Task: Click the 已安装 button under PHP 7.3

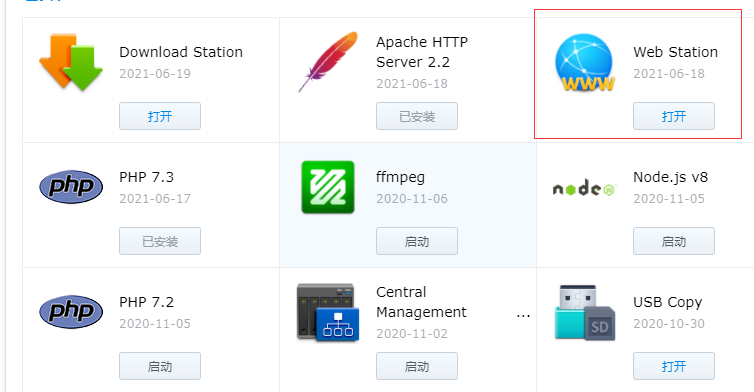Action: [160, 241]
